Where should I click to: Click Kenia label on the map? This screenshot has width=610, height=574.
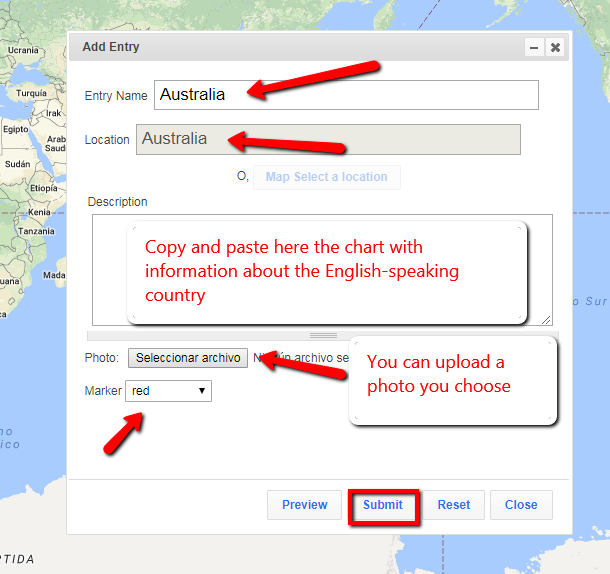tap(39, 212)
